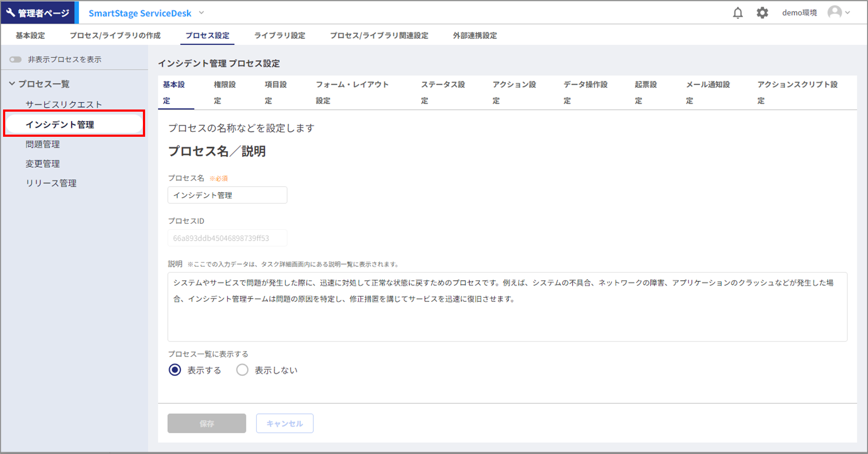The width and height of the screenshot is (868, 454).
Task: Click the プロセス名 input field
Action: click(x=227, y=195)
